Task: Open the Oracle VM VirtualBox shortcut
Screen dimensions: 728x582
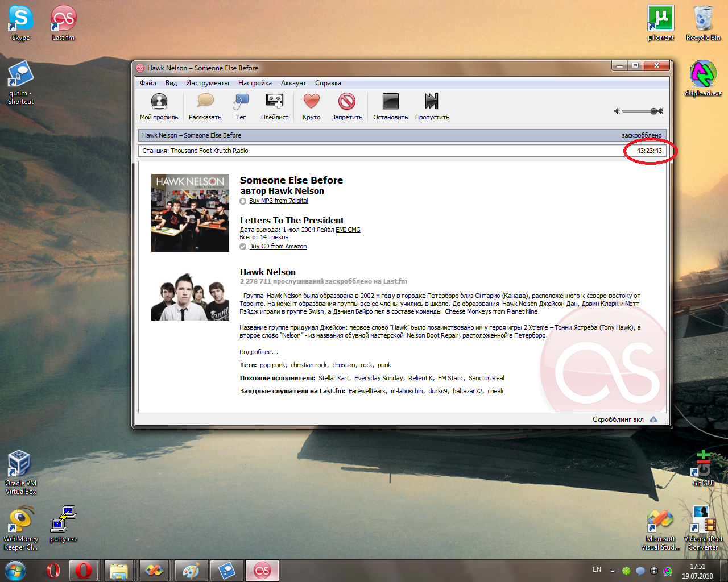Action: [x=20, y=472]
